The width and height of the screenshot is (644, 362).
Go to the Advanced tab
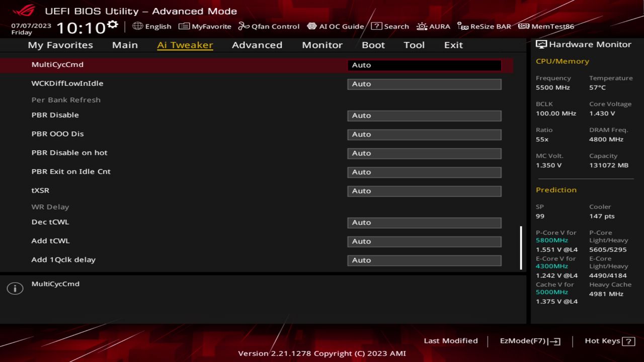click(257, 45)
